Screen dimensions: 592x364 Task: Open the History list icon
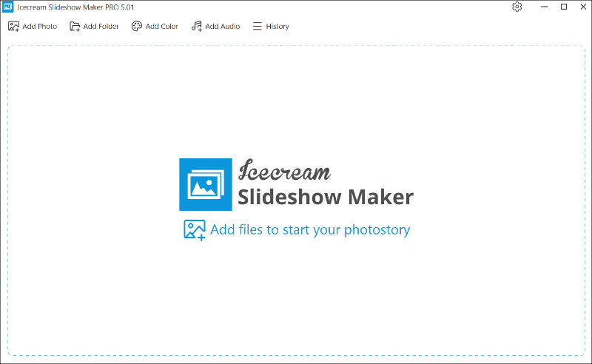coord(257,26)
